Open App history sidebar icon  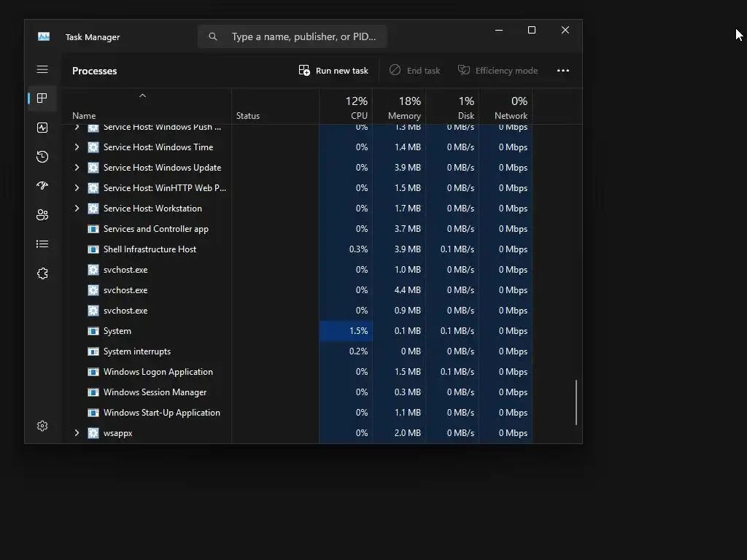pos(42,157)
